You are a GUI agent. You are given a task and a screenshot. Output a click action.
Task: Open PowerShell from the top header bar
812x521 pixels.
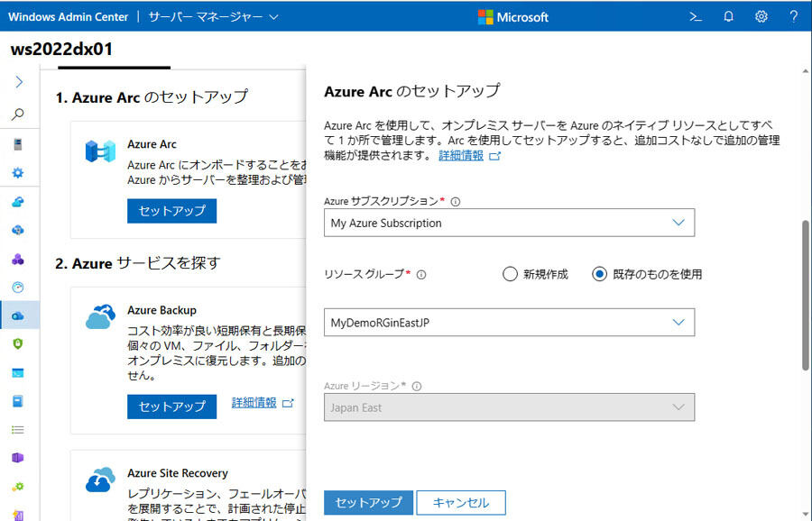696,16
